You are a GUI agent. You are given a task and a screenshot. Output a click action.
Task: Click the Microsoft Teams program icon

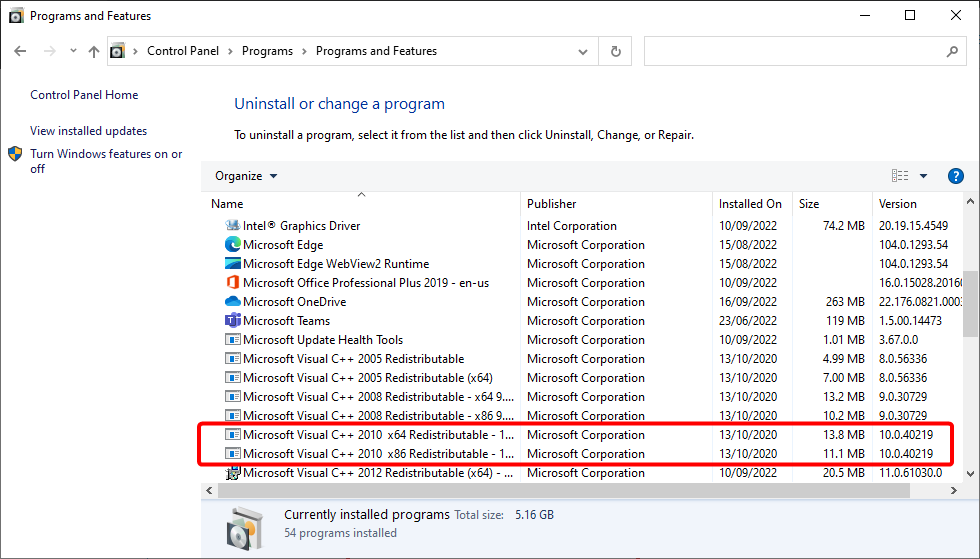[x=233, y=321]
